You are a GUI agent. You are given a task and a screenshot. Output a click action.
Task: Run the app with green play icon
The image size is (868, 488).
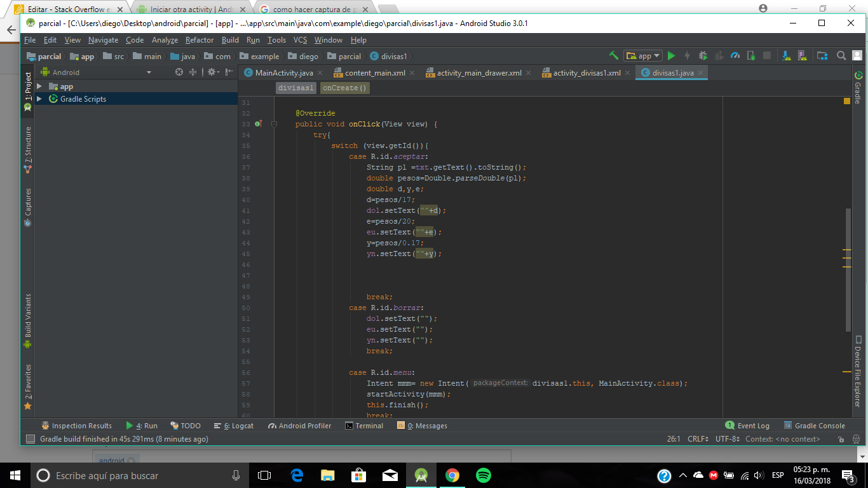click(x=671, y=56)
